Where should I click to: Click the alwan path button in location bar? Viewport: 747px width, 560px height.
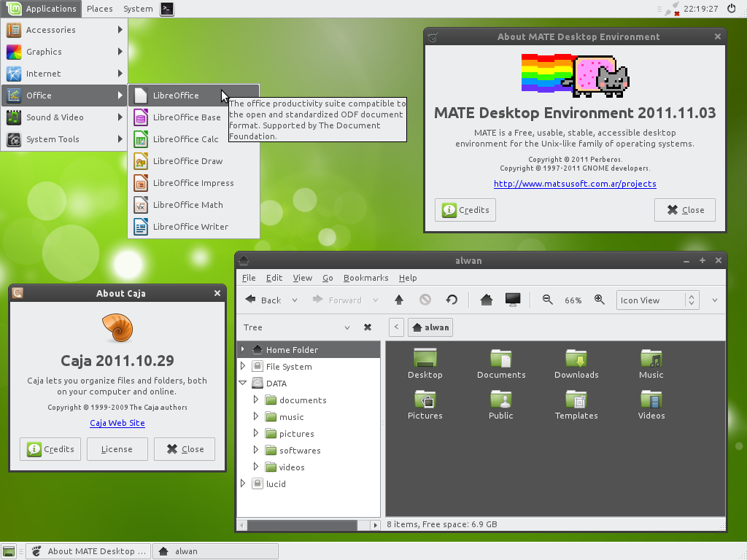(x=430, y=327)
